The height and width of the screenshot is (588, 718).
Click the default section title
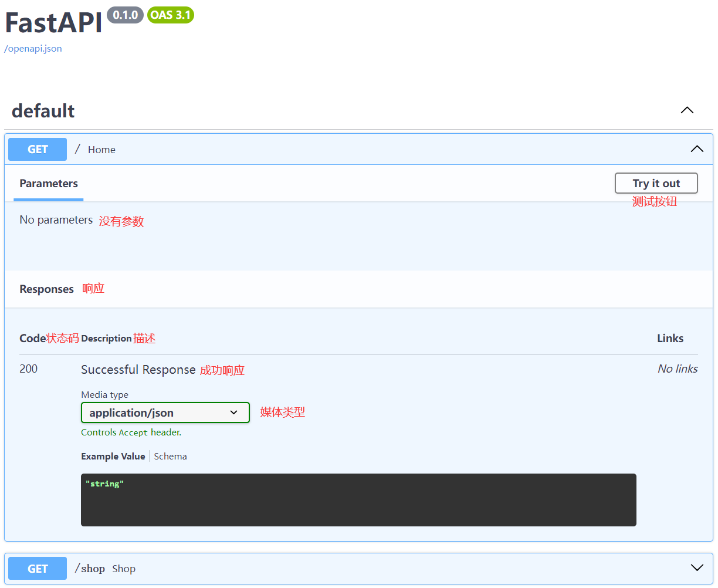pyautogui.click(x=43, y=111)
